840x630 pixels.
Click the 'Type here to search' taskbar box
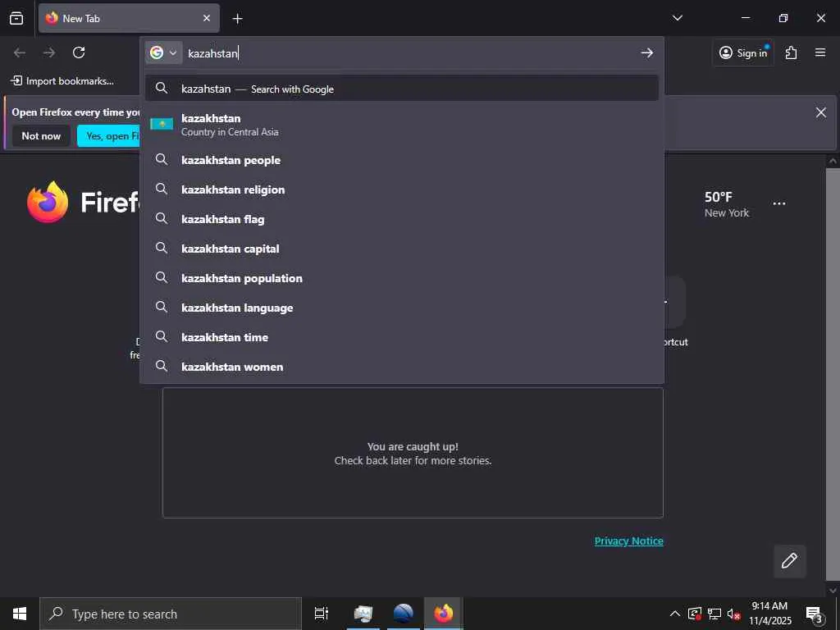click(x=171, y=614)
